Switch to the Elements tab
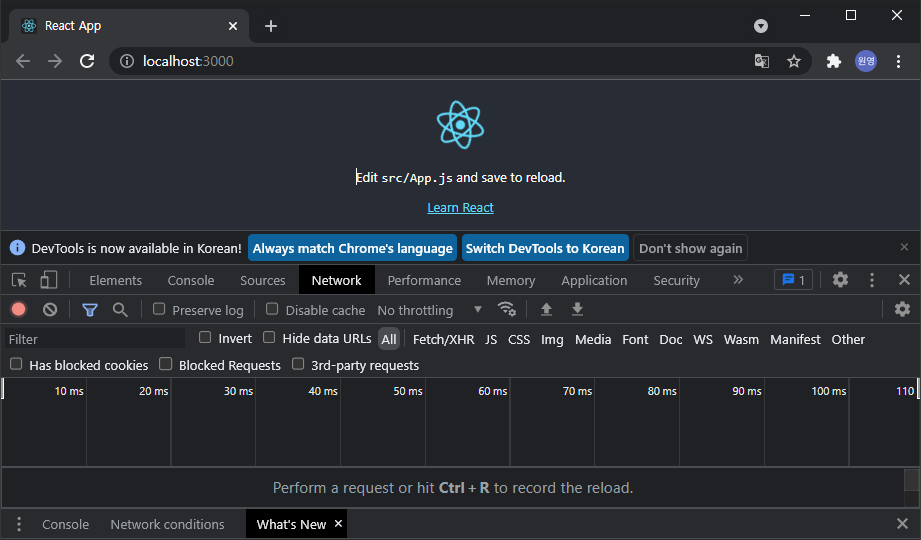921x540 pixels. click(116, 280)
